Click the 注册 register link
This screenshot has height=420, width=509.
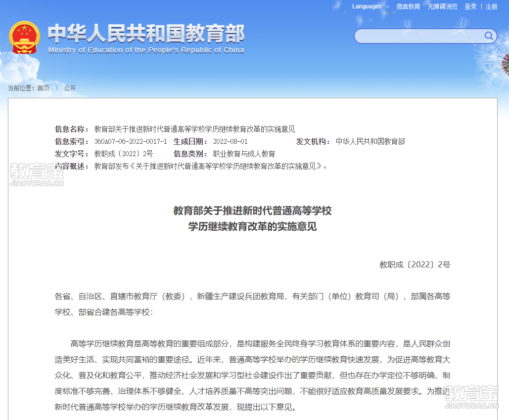pos(491,6)
